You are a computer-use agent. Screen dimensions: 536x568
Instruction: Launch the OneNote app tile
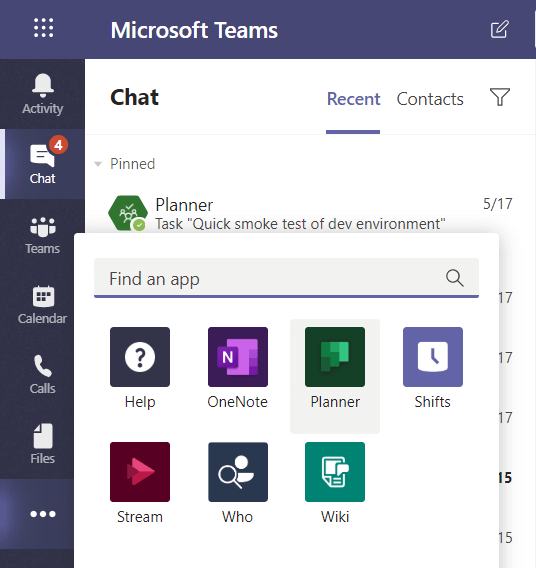(x=238, y=368)
